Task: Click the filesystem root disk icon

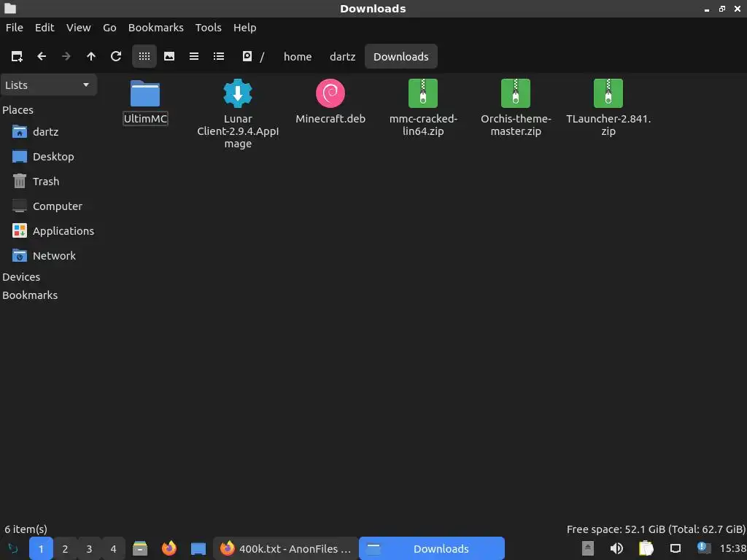Action: 247,57
